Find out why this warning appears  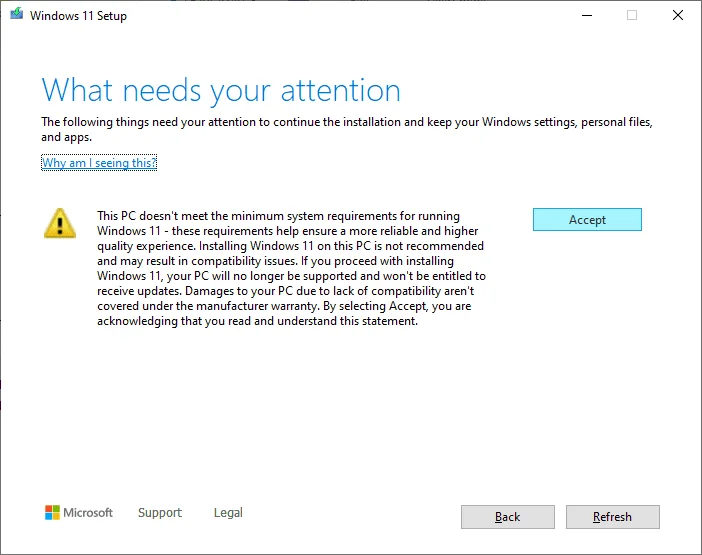(99, 162)
